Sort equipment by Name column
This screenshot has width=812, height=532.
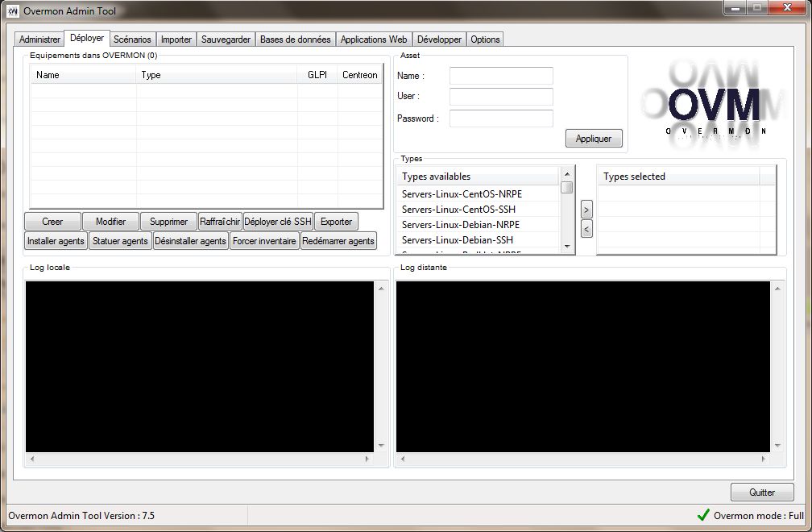[x=84, y=75]
